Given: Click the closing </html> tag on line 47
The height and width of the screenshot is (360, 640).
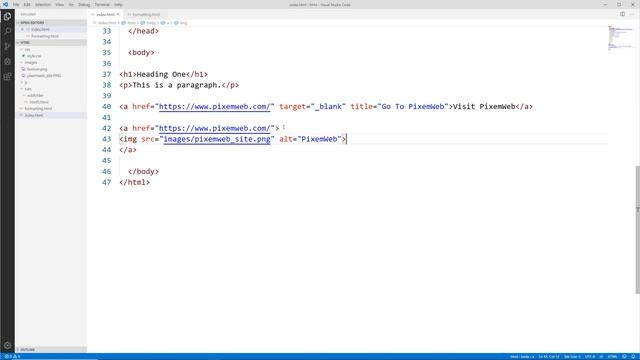Looking at the screenshot, I should (135, 182).
